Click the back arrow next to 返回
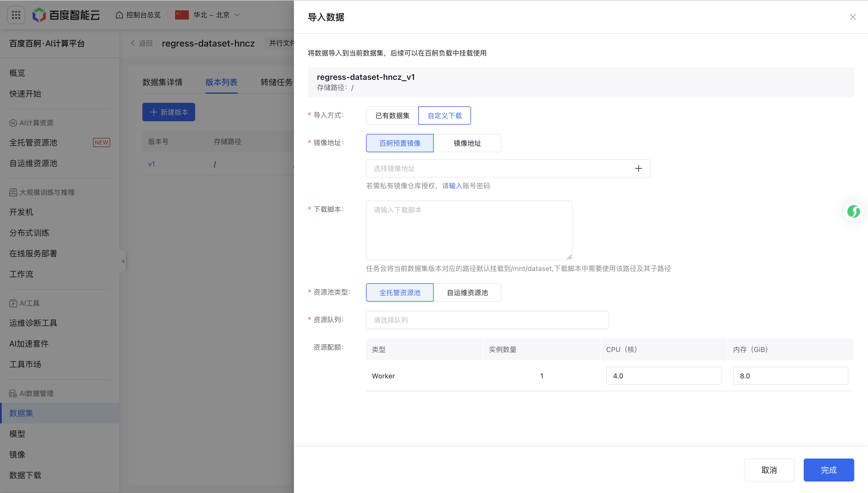 coord(133,43)
